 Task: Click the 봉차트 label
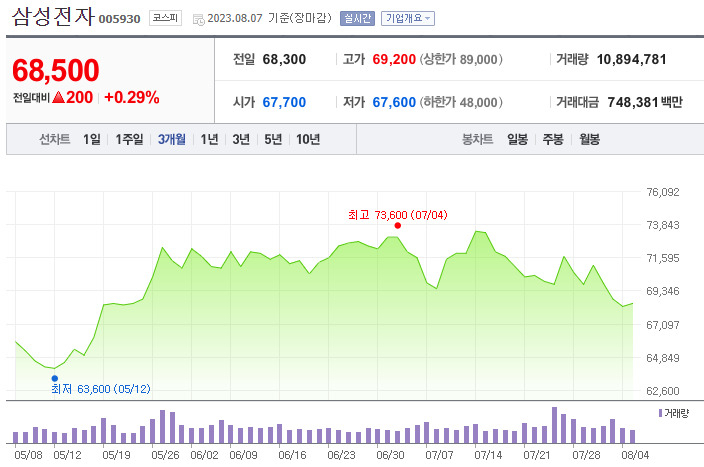478,139
